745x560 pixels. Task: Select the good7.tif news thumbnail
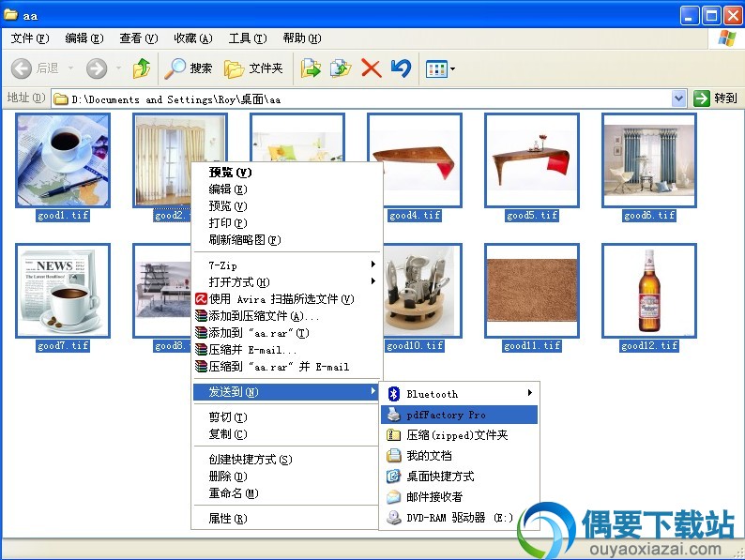63,291
